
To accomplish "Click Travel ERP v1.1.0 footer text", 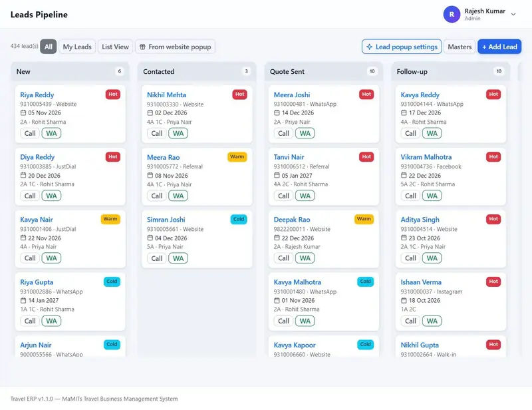I will [x=94, y=399].
